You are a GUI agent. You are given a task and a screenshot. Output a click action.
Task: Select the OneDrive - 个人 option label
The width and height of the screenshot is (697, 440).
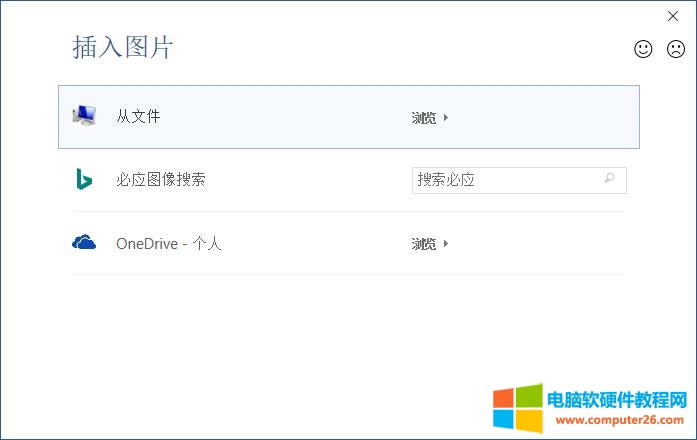[168, 243]
